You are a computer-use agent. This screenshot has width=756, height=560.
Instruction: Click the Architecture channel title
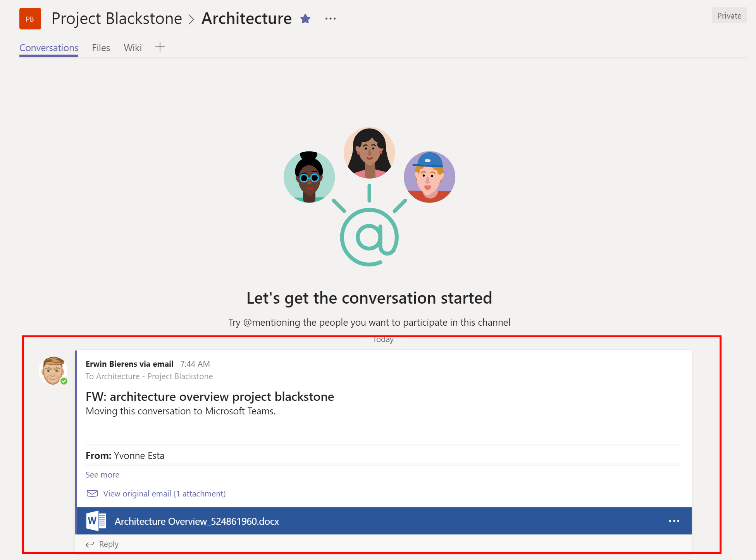click(x=246, y=19)
